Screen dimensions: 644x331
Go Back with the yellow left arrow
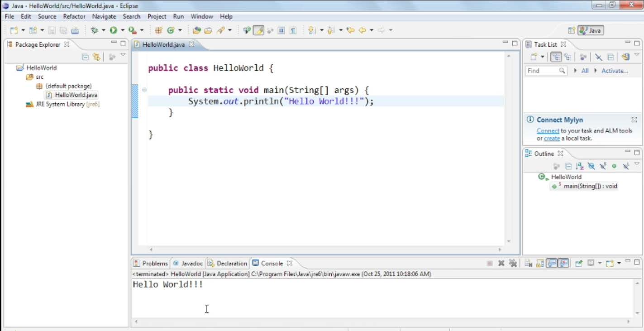(363, 30)
